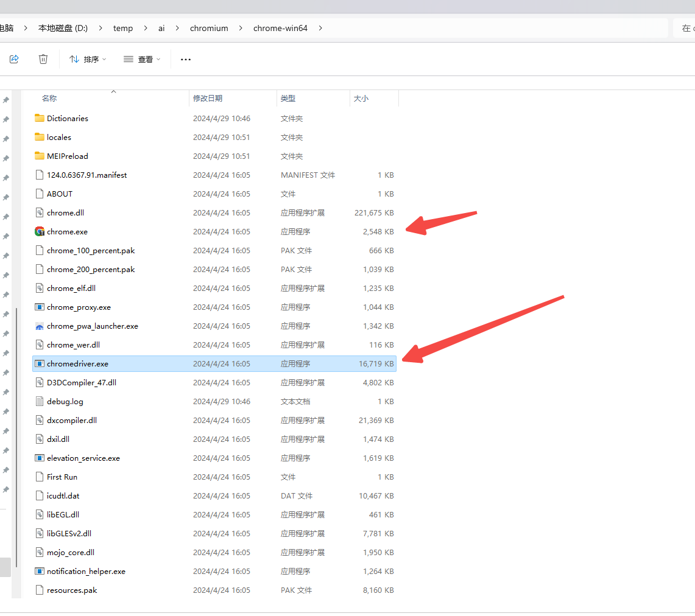The image size is (695, 616).
Task: Navigate to 本地磁盘 (D:) in the breadcrumb
Action: point(63,28)
